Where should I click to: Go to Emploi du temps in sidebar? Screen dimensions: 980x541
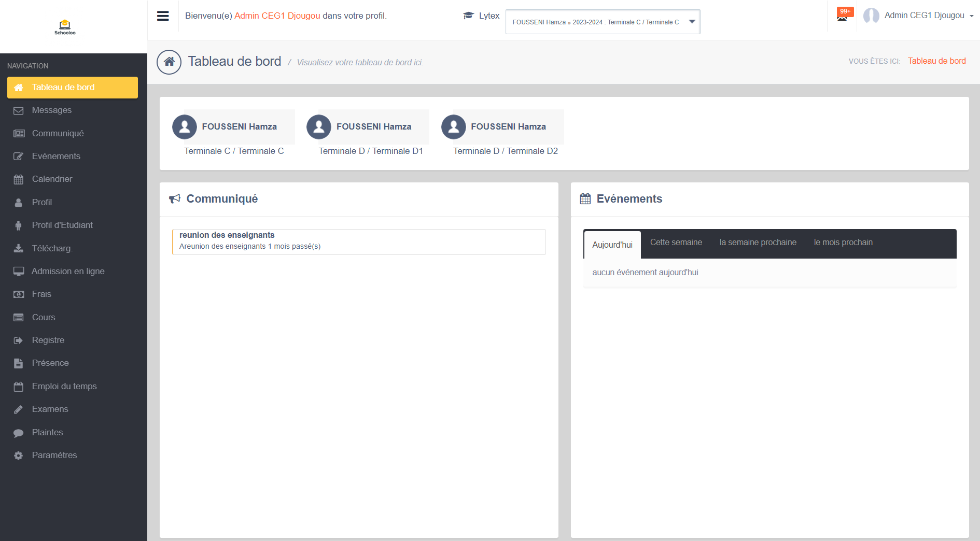pos(64,387)
